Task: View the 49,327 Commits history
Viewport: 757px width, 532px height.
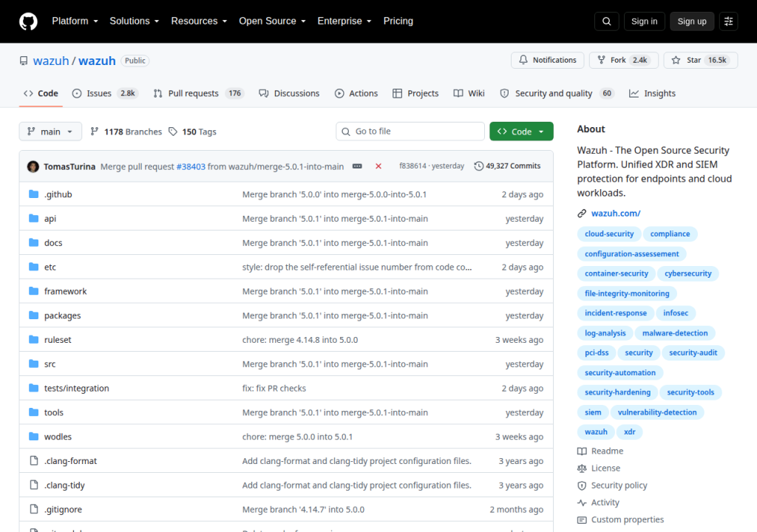Action: coord(507,166)
